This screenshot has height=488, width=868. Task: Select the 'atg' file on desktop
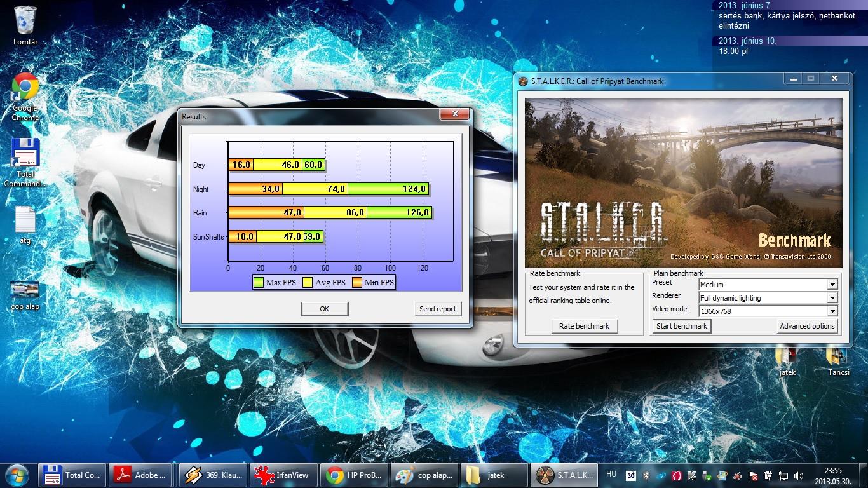coord(25,225)
